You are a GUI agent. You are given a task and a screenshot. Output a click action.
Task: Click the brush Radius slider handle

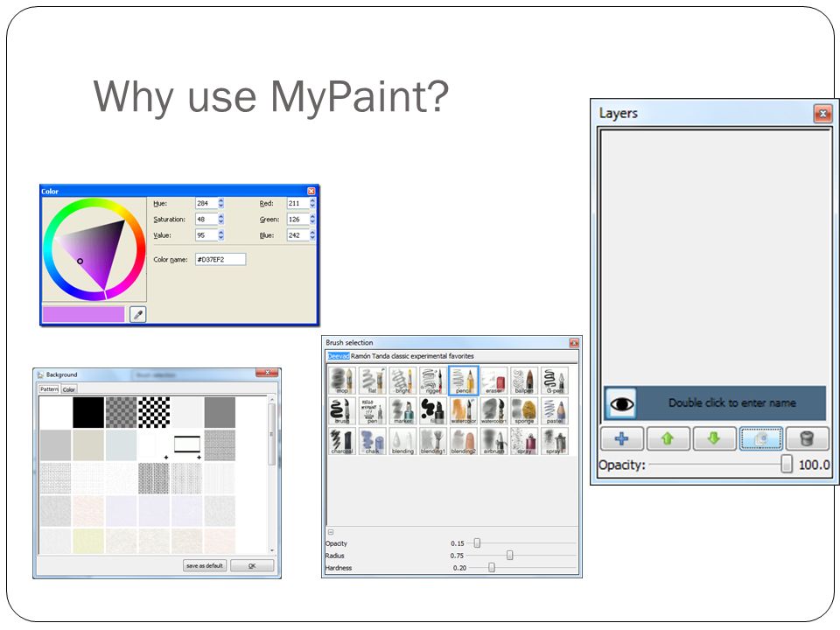click(509, 556)
